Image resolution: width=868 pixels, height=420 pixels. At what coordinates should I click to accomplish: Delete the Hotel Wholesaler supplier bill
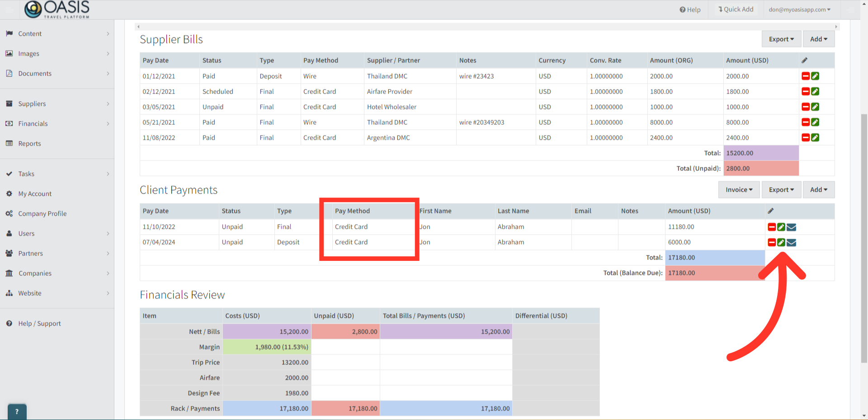(x=805, y=107)
